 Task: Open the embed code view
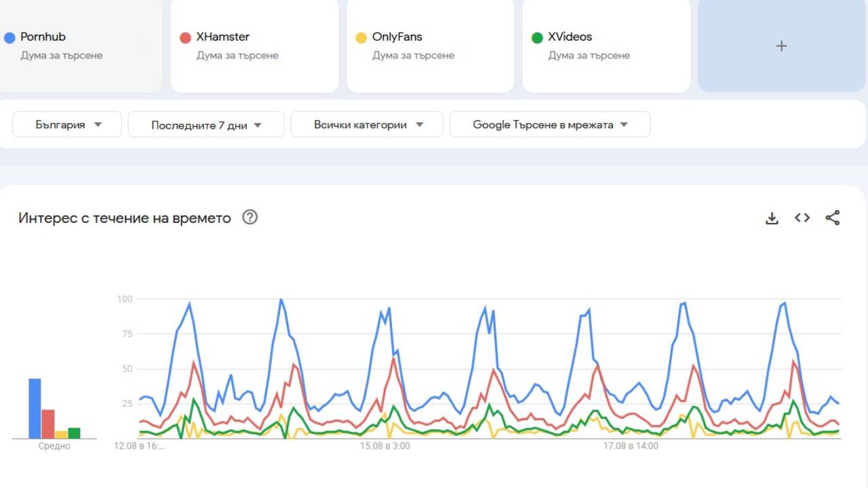pos(802,218)
